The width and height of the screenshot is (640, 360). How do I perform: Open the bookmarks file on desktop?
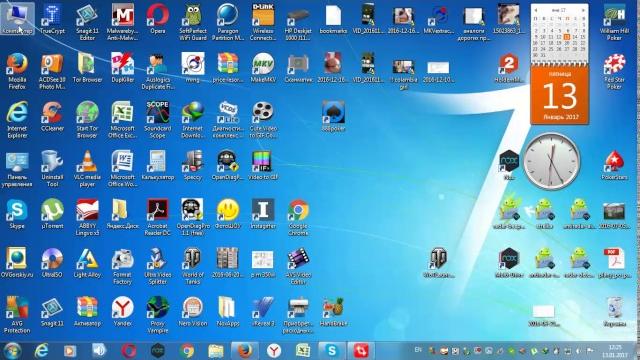coord(333,19)
